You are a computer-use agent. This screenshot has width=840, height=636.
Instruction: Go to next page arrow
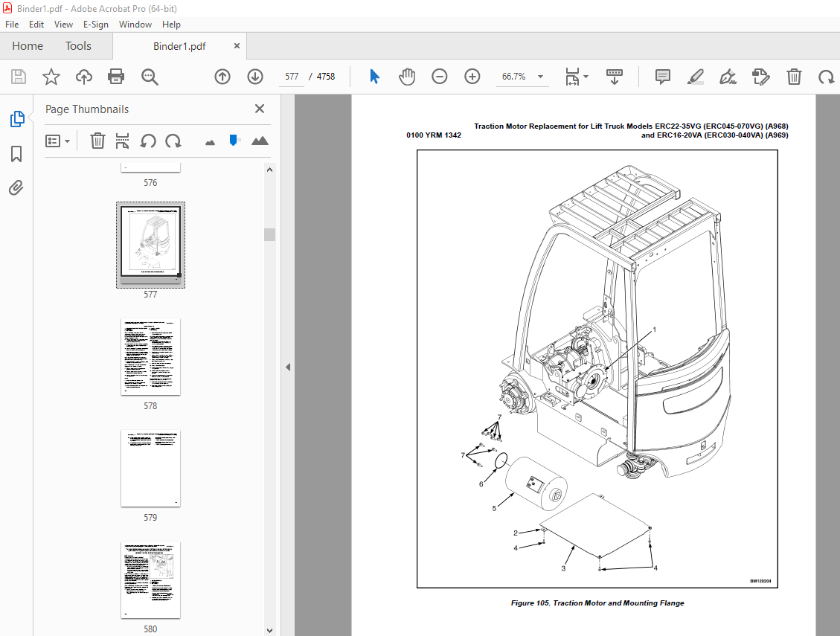tap(255, 77)
